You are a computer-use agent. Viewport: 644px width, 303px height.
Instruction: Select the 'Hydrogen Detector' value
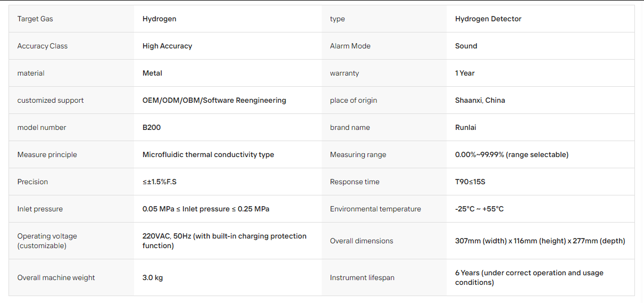(x=488, y=19)
